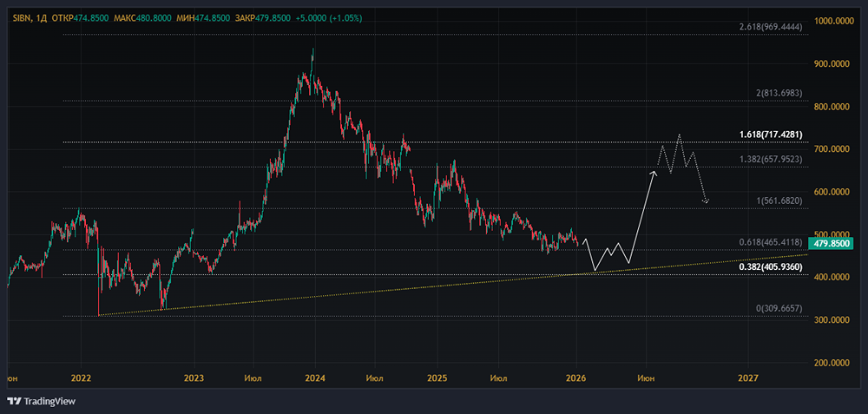Select the 0.382(405.9360) Fibonacci level label

click(772, 267)
